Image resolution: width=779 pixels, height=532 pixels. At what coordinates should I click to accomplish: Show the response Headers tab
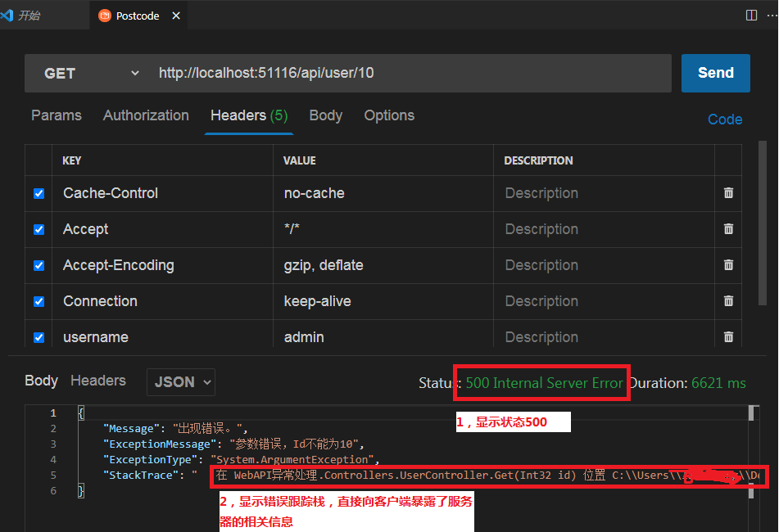tap(97, 381)
